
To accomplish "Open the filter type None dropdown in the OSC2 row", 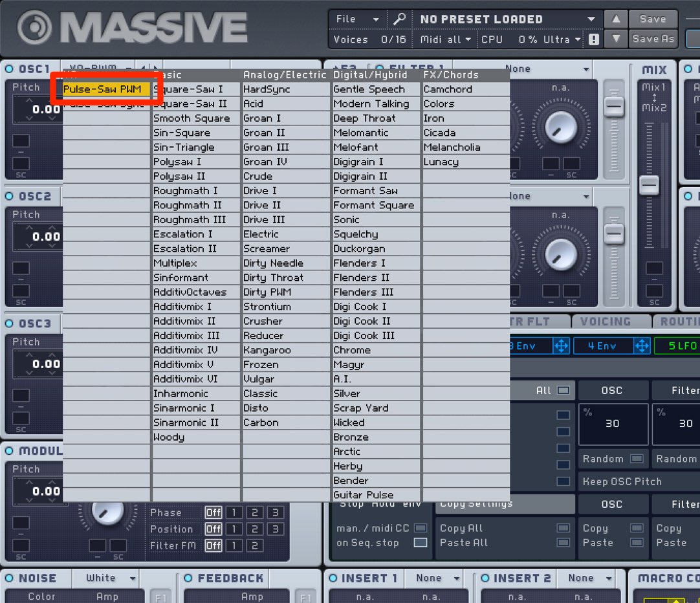I will [x=550, y=196].
